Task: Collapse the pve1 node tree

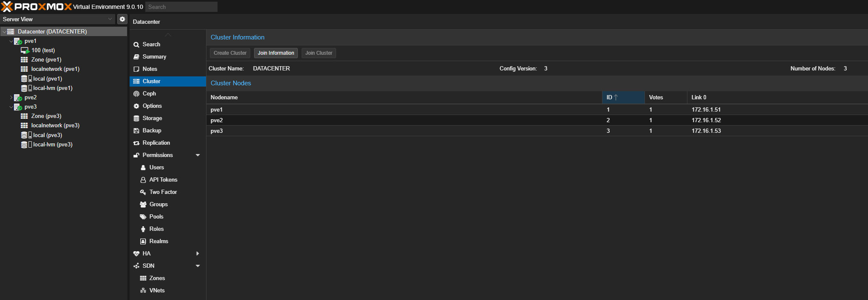Action: click(x=11, y=41)
